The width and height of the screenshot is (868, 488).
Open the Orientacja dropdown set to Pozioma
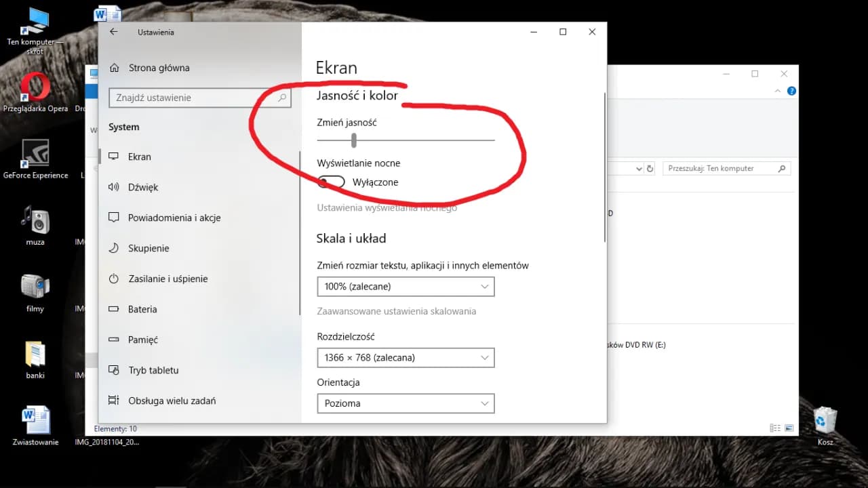[406, 403]
